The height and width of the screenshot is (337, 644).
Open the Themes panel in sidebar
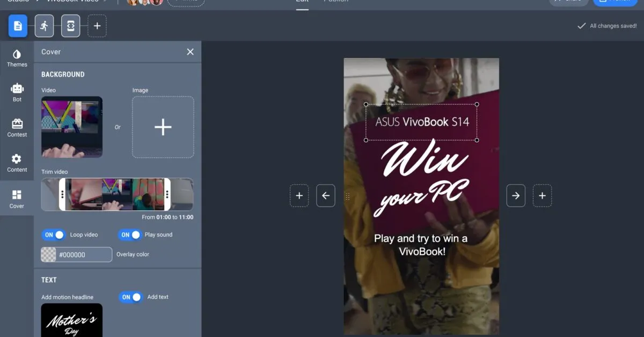[x=17, y=58]
